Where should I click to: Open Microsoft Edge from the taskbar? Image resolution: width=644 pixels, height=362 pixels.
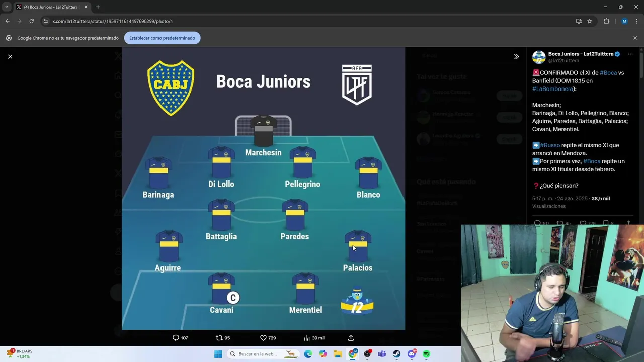tap(308, 354)
